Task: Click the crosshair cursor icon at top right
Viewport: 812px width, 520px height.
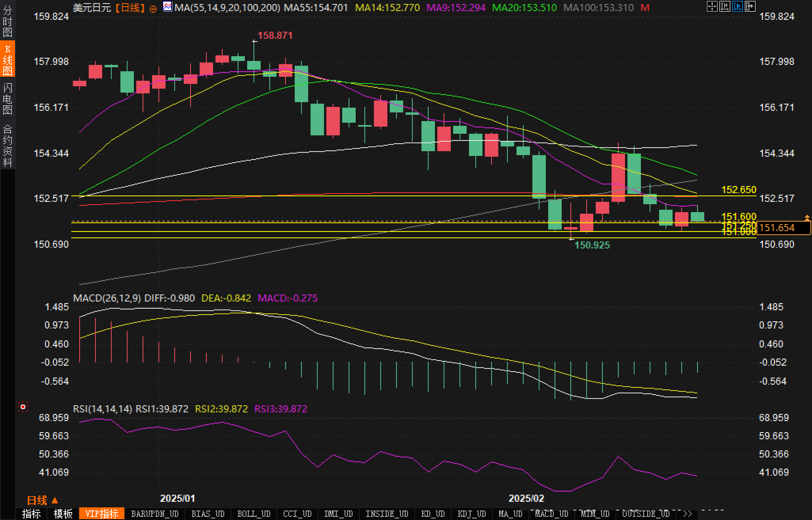Action: [712, 6]
